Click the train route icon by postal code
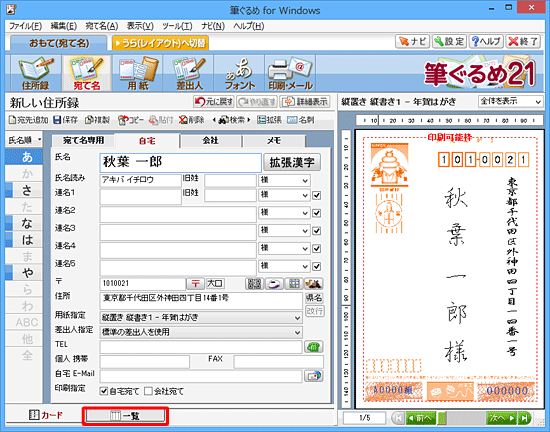The image size is (550, 432). point(274,284)
